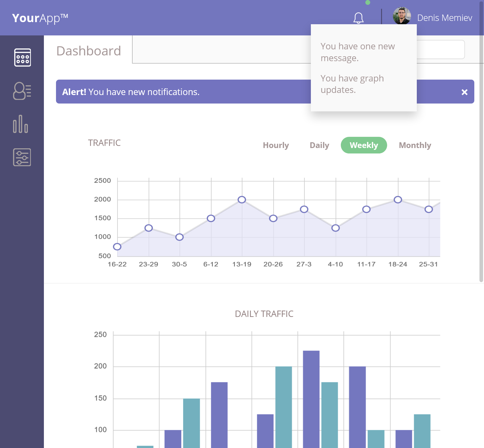This screenshot has width=484, height=448.
Task: Open the 'graph updates' notification
Action: click(352, 84)
